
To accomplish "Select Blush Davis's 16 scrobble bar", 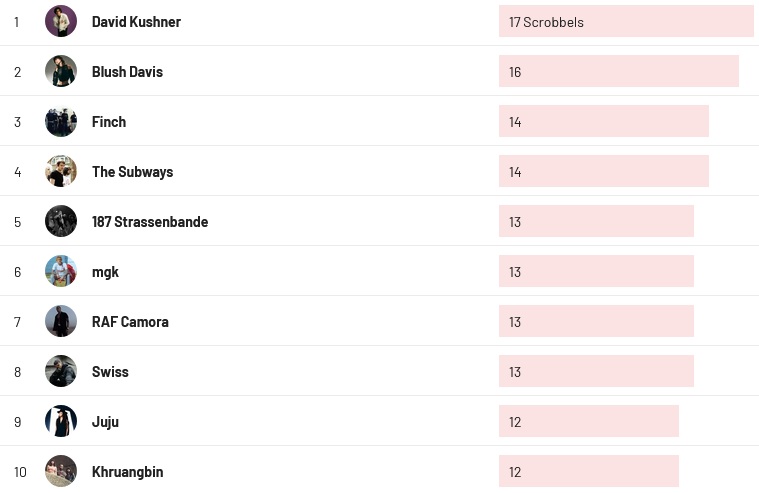I will point(618,71).
